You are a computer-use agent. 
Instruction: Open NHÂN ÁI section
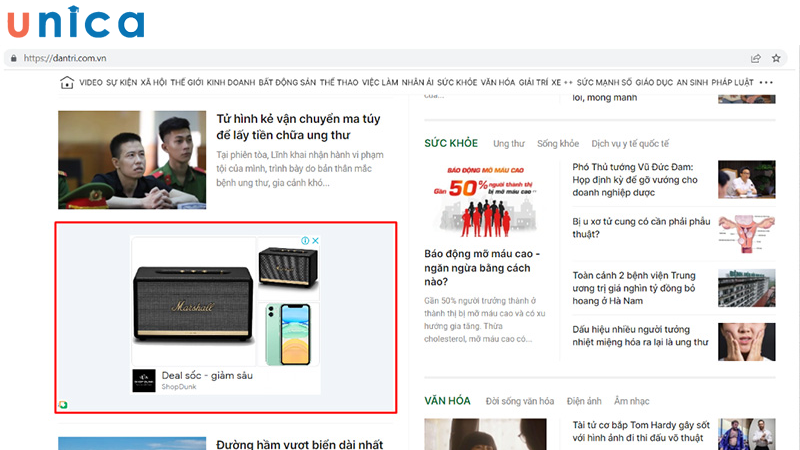click(x=417, y=82)
